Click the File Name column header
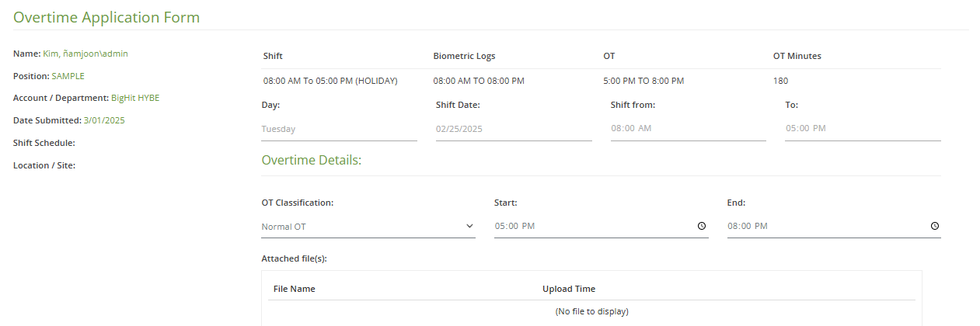980x326 pixels. pos(294,289)
